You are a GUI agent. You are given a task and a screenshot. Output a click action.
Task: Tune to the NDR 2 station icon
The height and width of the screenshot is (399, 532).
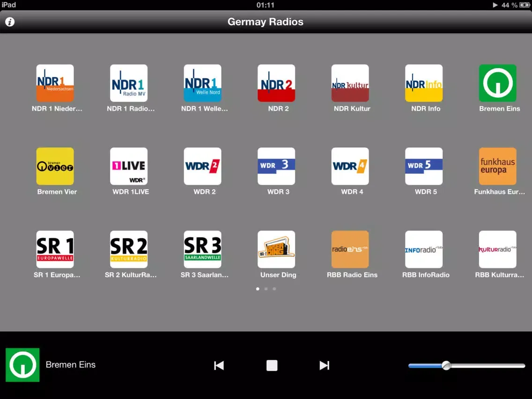tap(276, 83)
